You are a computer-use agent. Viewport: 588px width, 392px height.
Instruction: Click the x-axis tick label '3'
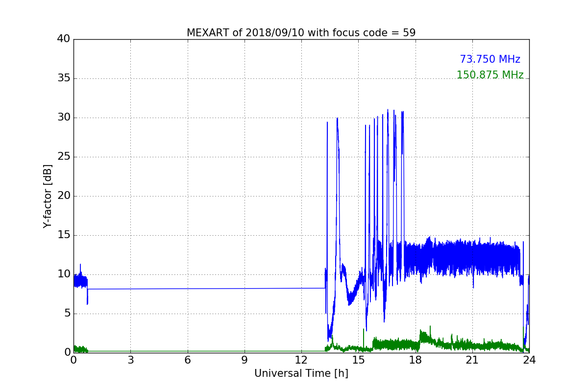pos(130,360)
